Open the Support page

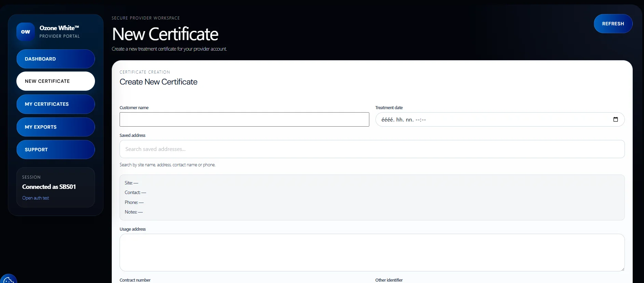pyautogui.click(x=56, y=150)
